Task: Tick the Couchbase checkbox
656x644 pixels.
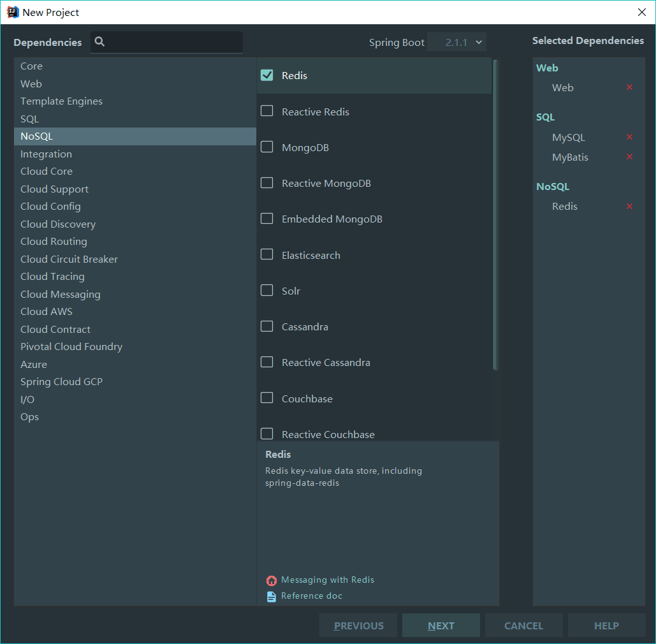Action: point(267,397)
